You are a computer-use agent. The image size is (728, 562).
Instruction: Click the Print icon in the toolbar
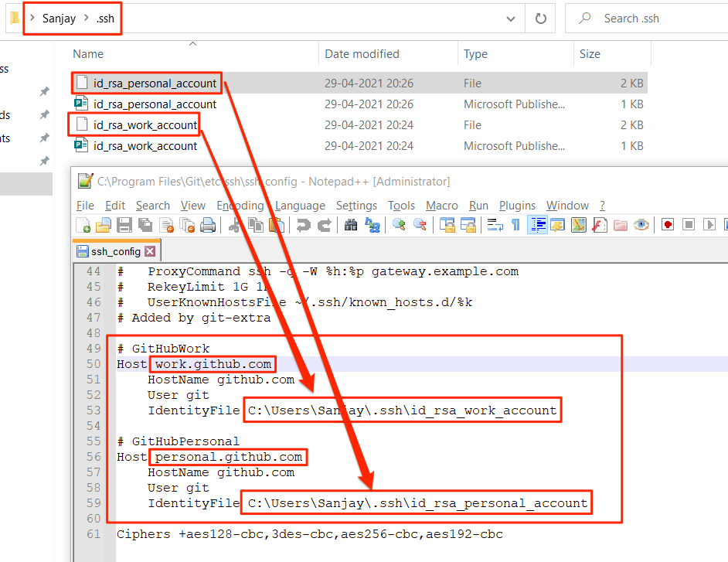click(207, 225)
